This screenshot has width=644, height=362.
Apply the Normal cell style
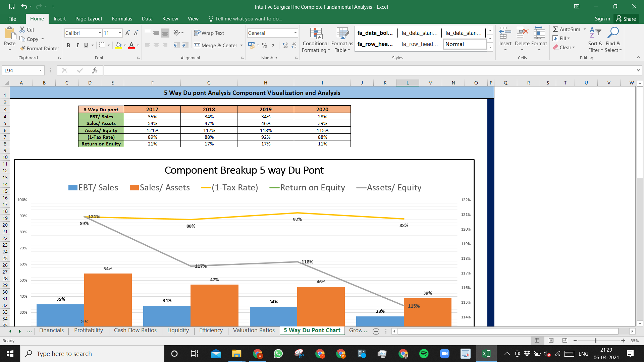[465, 44]
